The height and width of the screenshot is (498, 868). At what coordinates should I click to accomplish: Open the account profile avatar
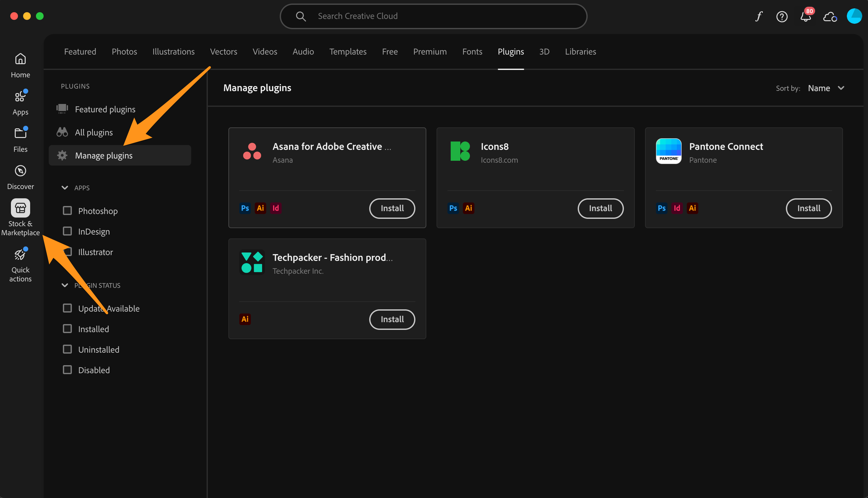tap(854, 16)
